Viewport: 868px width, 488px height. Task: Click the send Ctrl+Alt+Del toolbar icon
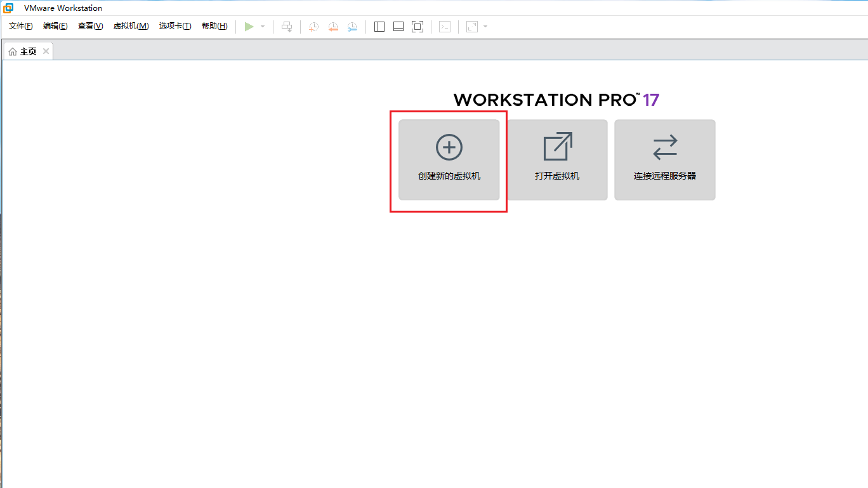[x=287, y=27]
